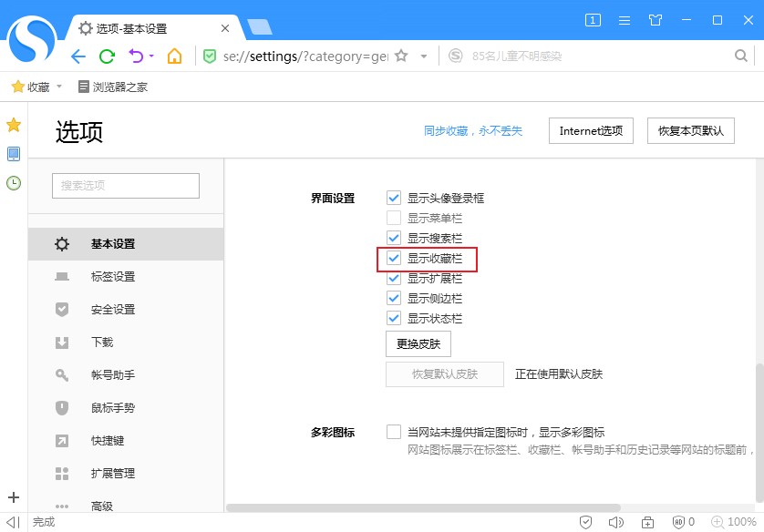Open the hamburger menu in the title bar
The height and width of the screenshot is (532, 764).
625,18
